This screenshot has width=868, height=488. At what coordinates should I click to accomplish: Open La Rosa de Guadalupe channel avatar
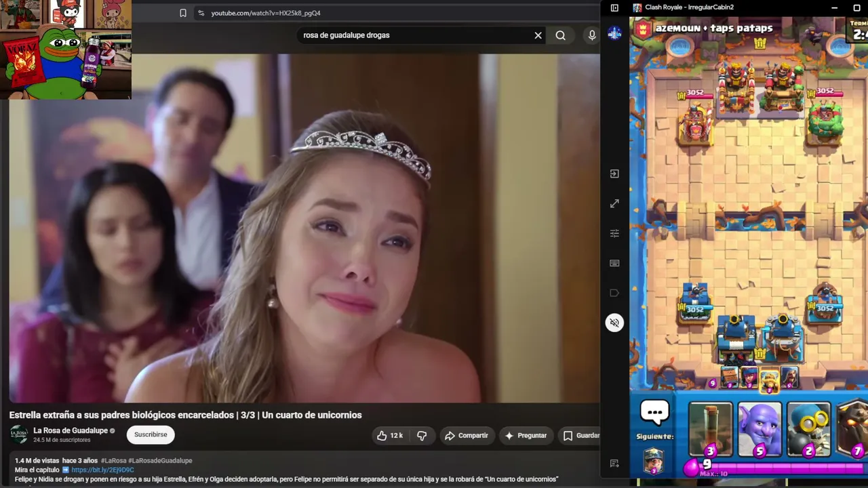coord(19,434)
